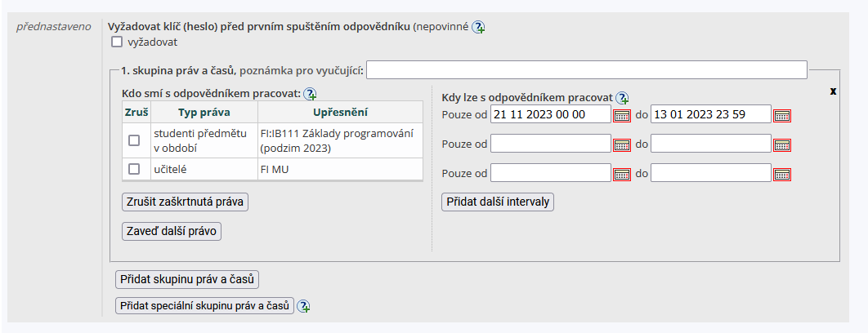Open help icon next to 'Kdo smí s odpovědníkem pracovat'
868x333 pixels.
310,94
